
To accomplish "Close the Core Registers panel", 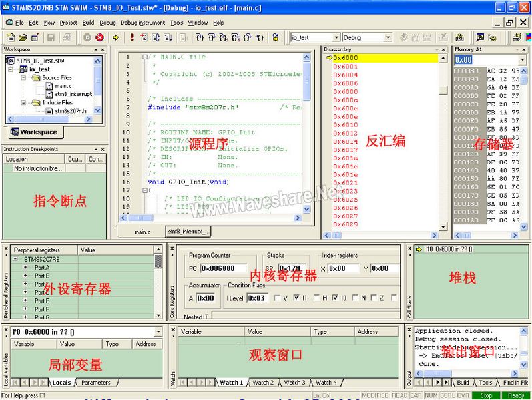I will [x=172, y=248].
